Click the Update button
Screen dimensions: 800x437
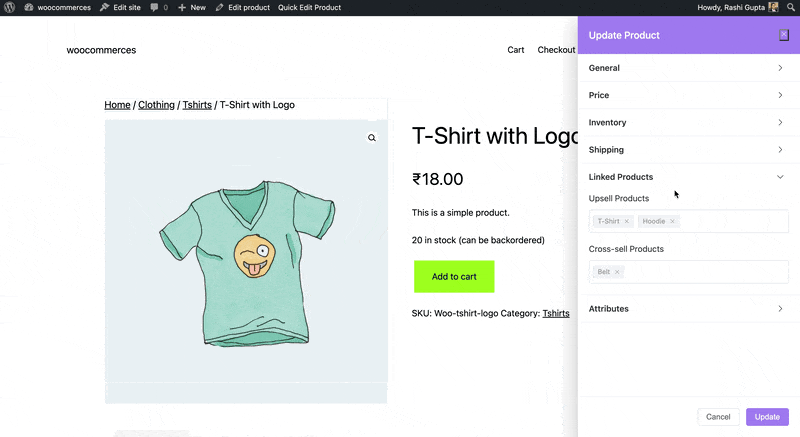[767, 417]
